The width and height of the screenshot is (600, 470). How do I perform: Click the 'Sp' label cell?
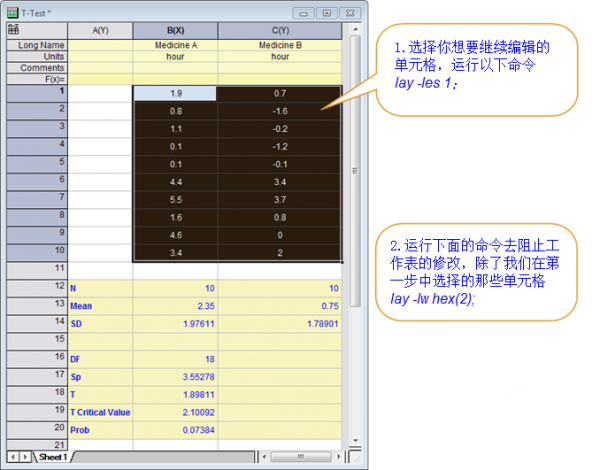[x=100, y=377]
